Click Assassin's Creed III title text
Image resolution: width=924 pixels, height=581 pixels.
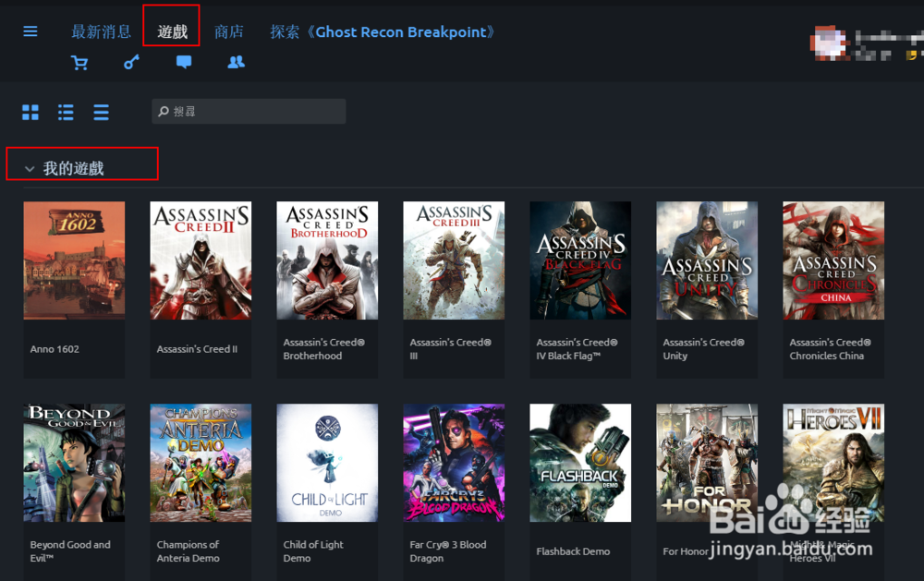(x=450, y=349)
